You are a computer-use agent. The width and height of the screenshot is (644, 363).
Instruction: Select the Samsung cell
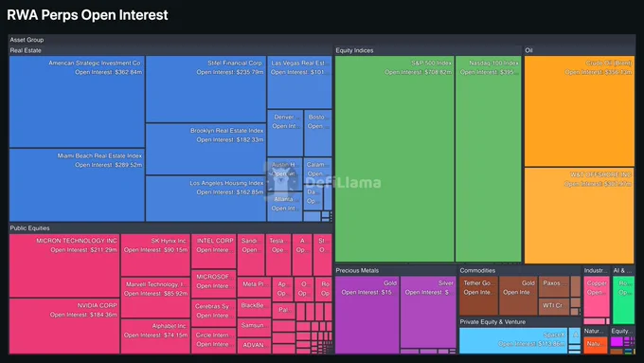coord(254,327)
